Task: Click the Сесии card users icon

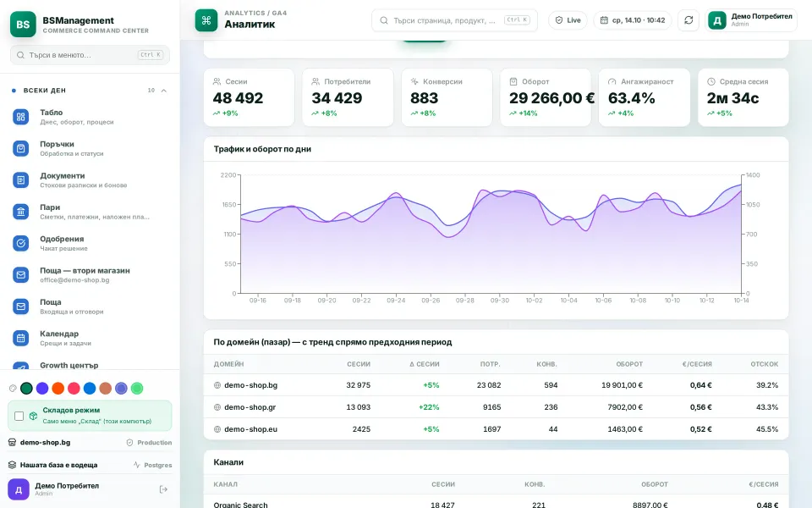Action: coord(217,81)
